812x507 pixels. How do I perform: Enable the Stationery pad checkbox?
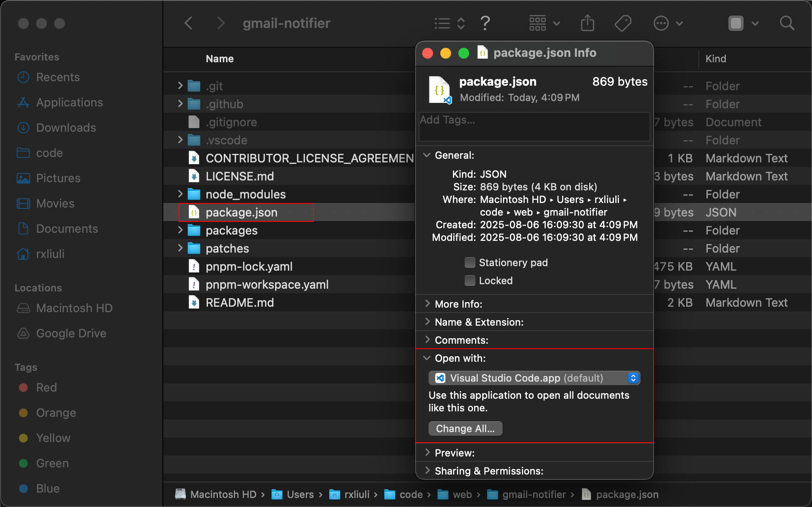click(x=470, y=263)
